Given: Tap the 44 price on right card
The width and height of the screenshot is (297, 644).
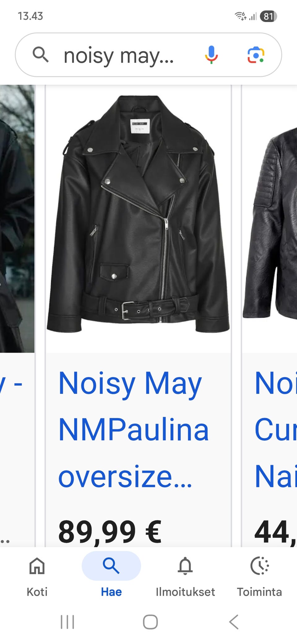Looking at the screenshot, I should 276,532.
